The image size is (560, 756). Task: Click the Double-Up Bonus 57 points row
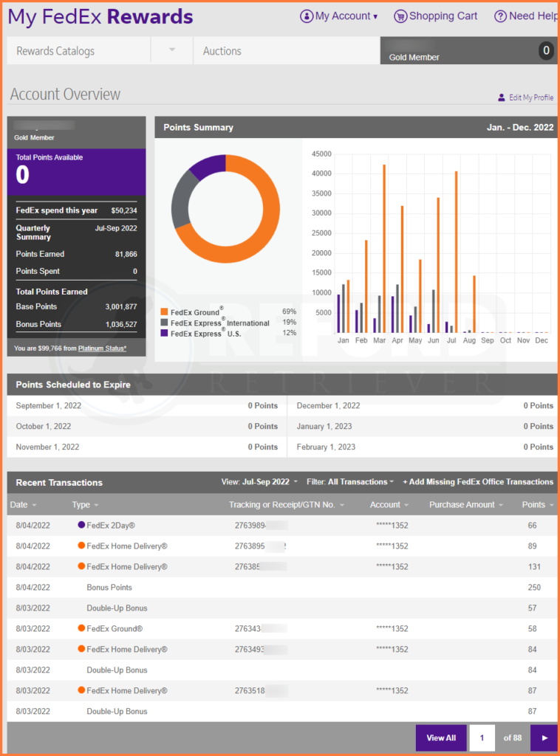[282, 608]
